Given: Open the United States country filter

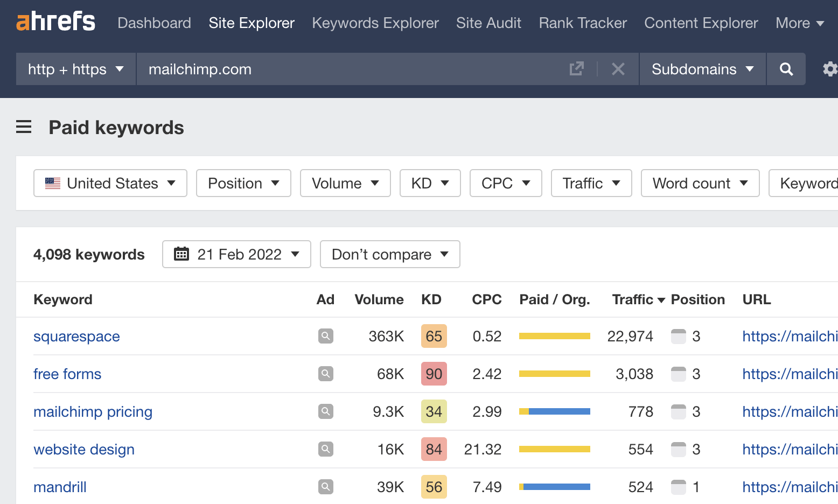Looking at the screenshot, I should pos(110,183).
